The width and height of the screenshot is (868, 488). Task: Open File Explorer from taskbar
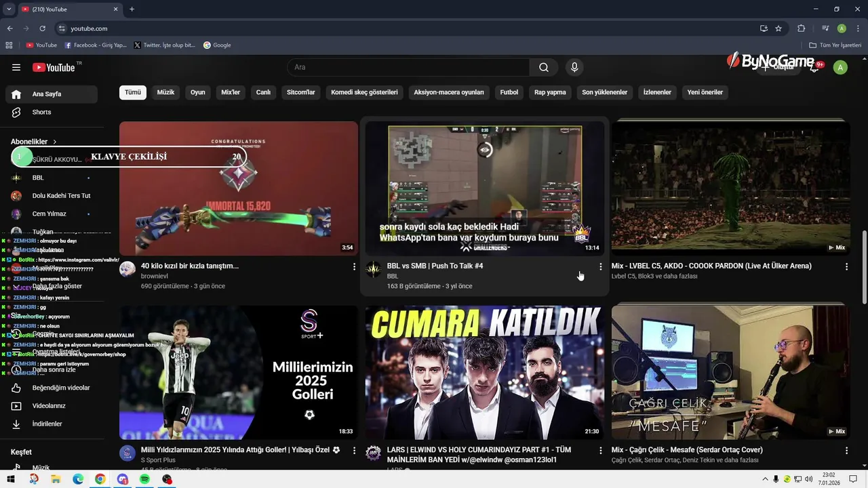click(56, 479)
